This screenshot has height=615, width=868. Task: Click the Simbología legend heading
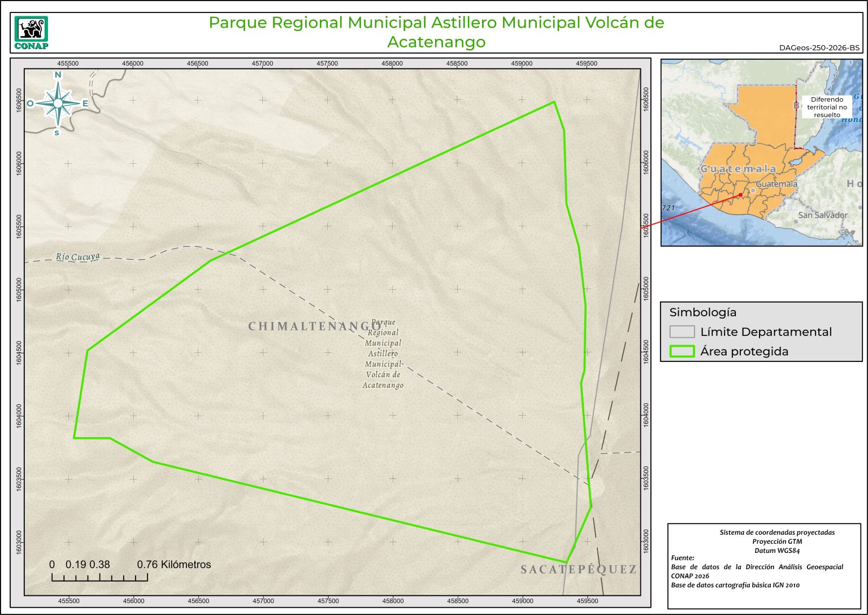tap(703, 312)
